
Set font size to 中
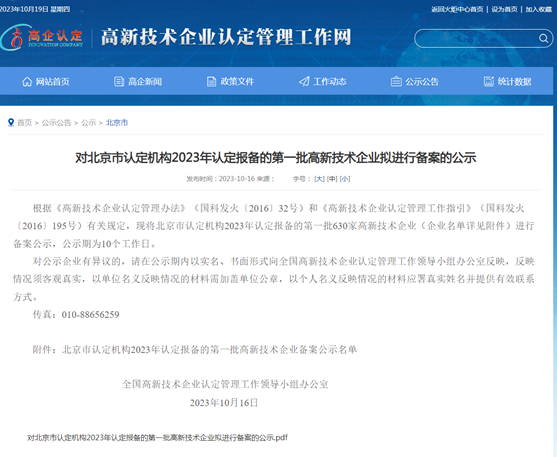(x=332, y=179)
